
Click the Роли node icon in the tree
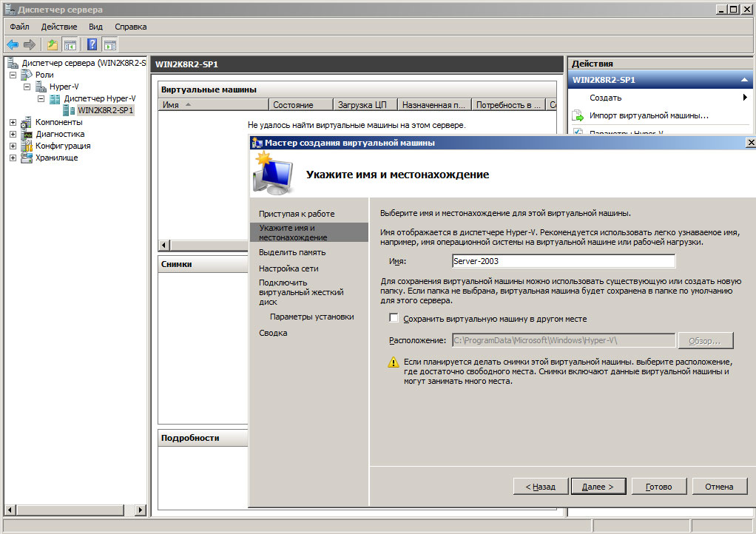[x=27, y=75]
